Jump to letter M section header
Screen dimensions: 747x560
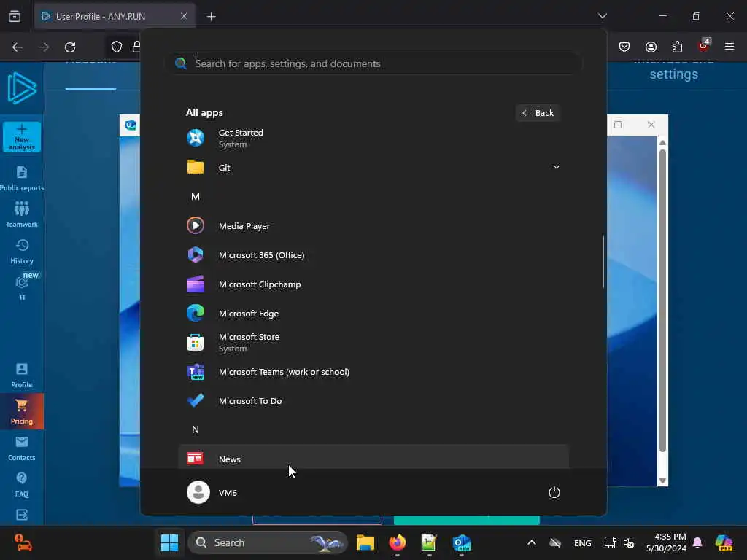pos(196,196)
